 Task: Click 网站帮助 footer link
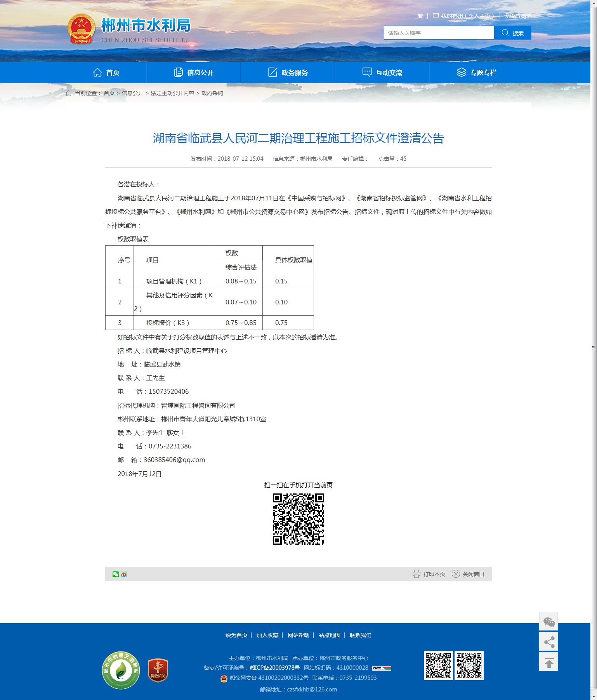point(298,635)
